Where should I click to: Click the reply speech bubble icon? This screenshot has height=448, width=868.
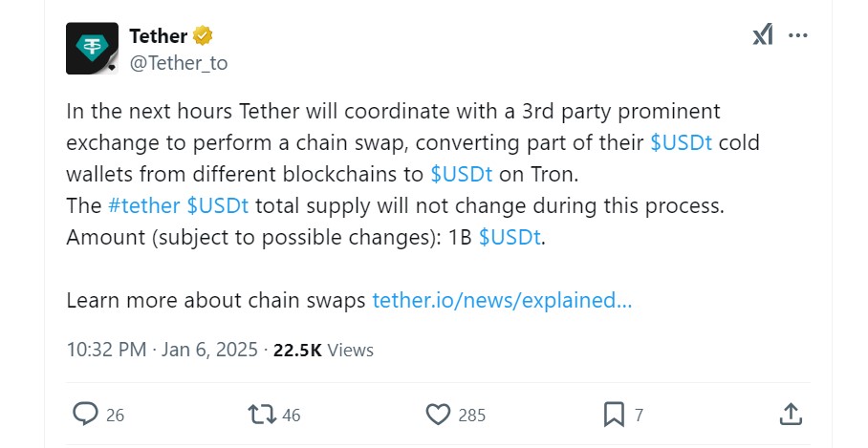[x=86, y=414]
